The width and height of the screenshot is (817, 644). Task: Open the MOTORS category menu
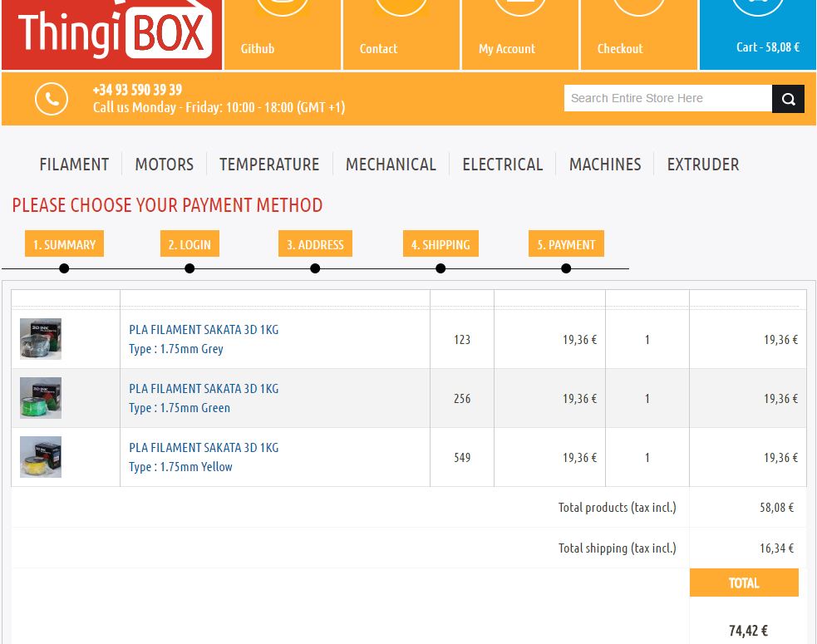point(164,165)
